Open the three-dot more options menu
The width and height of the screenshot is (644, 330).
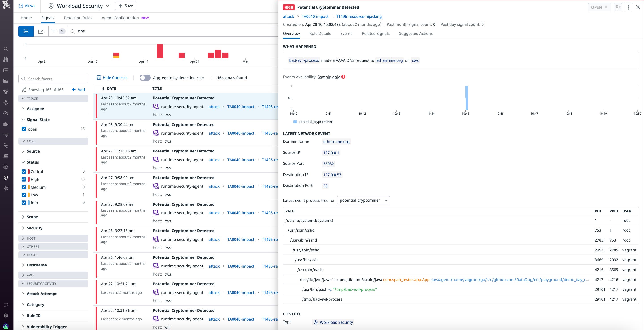point(629,7)
